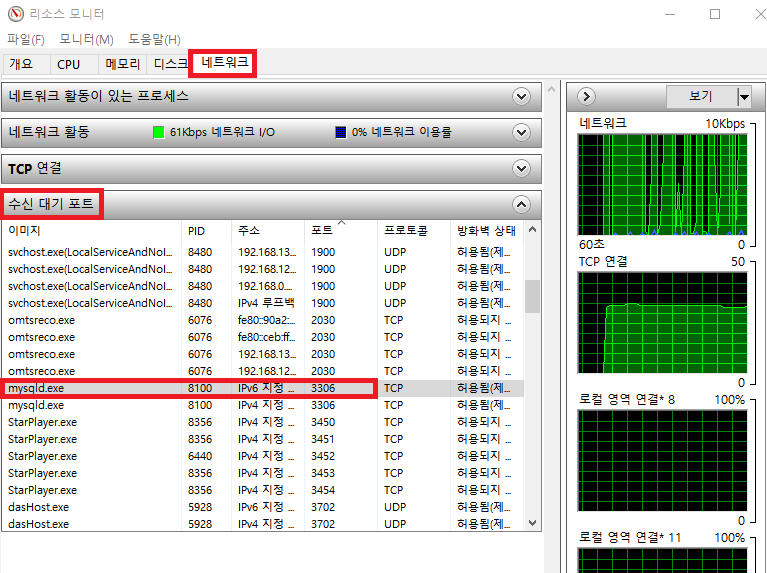Click the 수신 대기 포트 header title

(51, 204)
